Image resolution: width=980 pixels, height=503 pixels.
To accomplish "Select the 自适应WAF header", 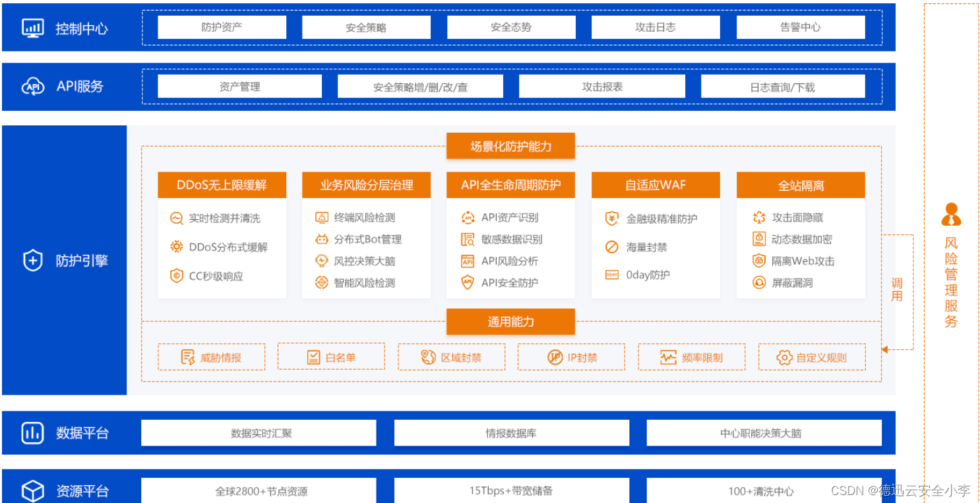I will click(x=656, y=185).
